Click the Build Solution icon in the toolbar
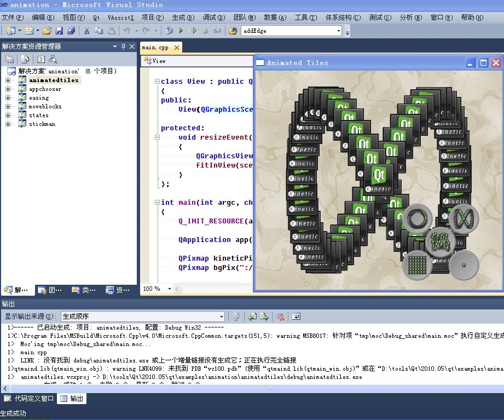 tap(169, 31)
